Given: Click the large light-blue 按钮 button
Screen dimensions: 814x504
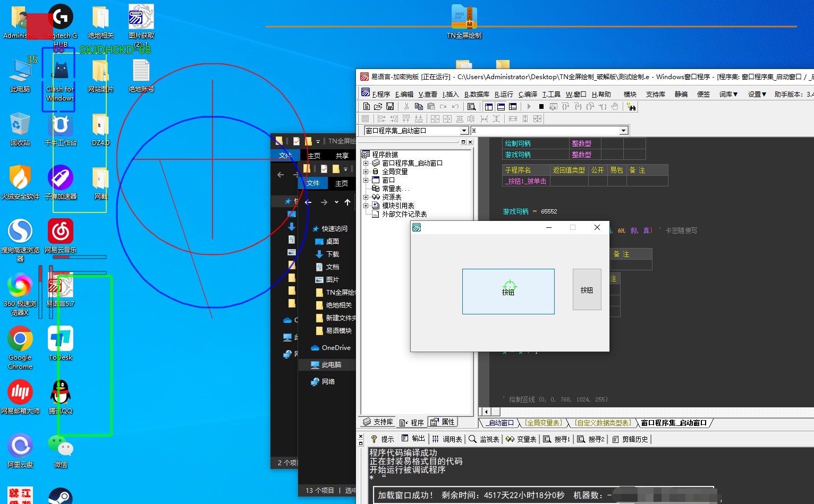Looking at the screenshot, I should point(508,292).
